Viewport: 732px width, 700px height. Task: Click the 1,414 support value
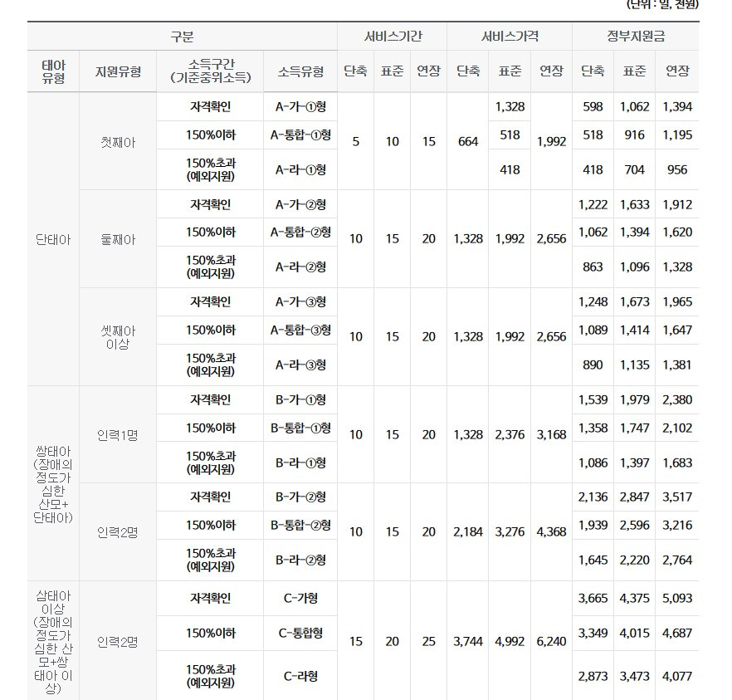[635, 330]
